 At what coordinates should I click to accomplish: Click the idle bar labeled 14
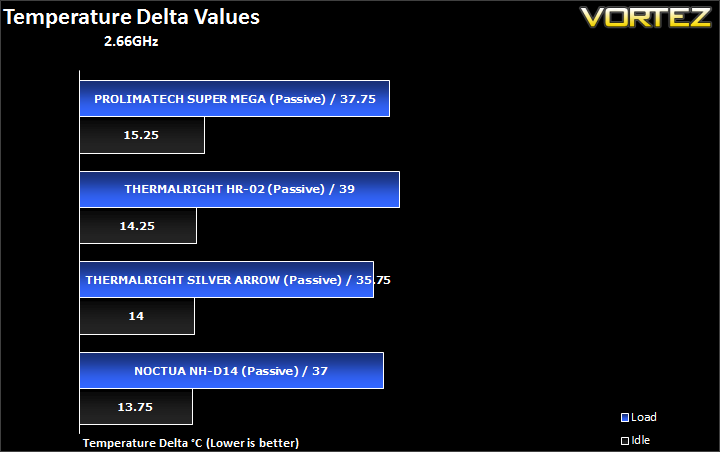[137, 316]
